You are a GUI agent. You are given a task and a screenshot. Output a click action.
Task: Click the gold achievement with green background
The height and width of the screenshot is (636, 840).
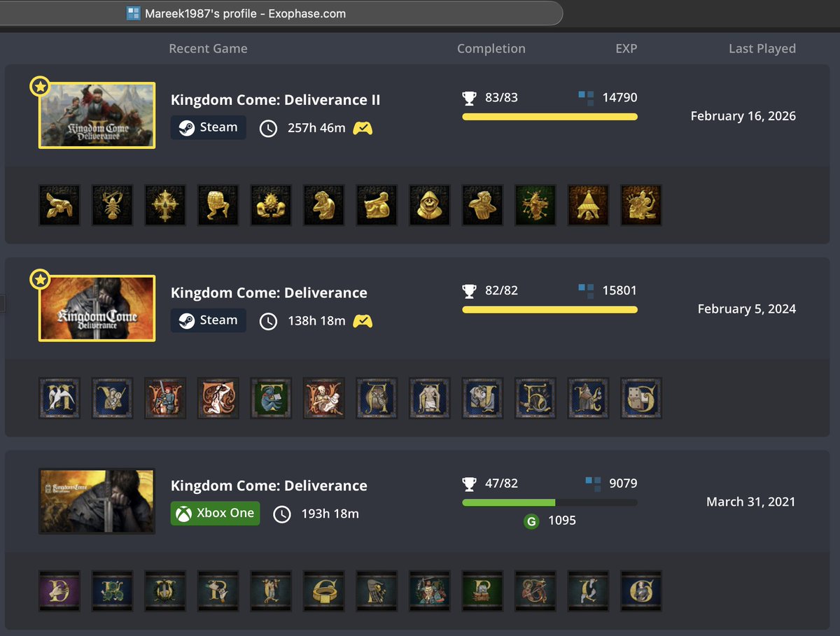(x=535, y=205)
